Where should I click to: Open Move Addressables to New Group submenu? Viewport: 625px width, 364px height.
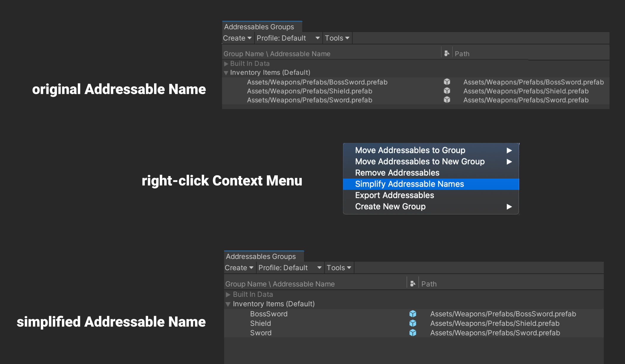point(420,162)
